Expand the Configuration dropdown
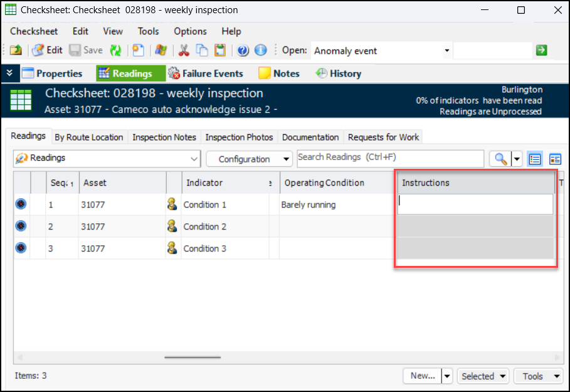The height and width of the screenshot is (392, 570). (x=249, y=159)
